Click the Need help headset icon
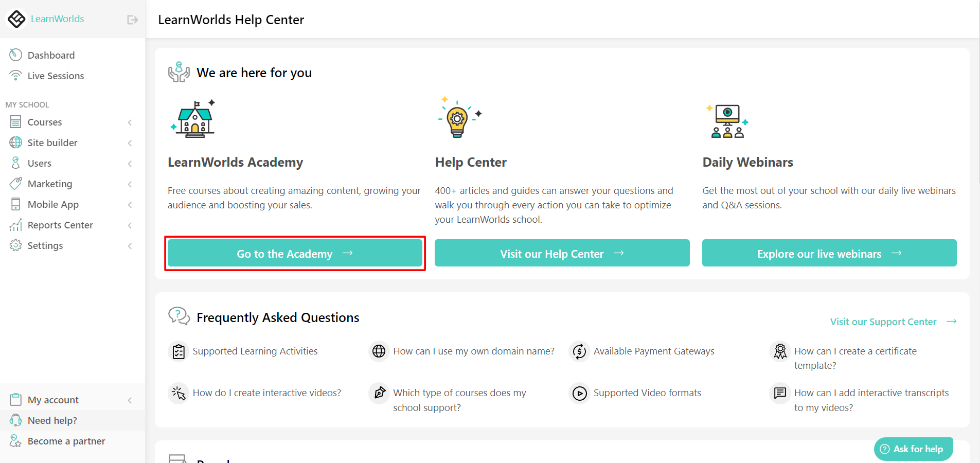This screenshot has height=463, width=980. 15,420
